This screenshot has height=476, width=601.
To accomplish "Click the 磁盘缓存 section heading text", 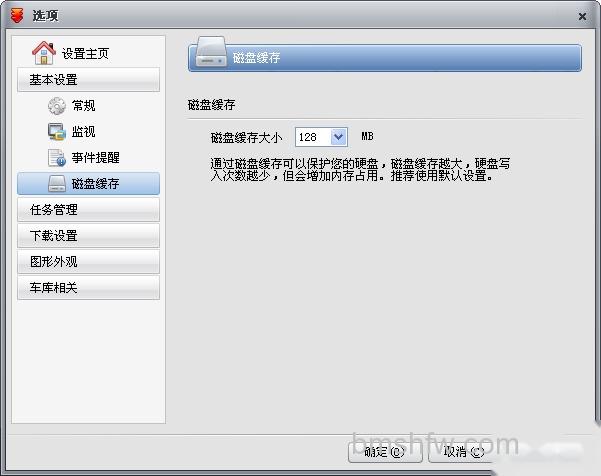I will pyautogui.click(x=211, y=105).
